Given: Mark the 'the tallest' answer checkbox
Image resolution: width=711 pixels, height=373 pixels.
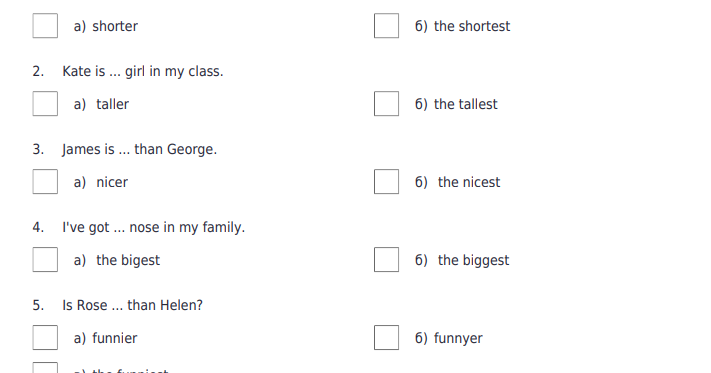Looking at the screenshot, I should click(x=386, y=104).
